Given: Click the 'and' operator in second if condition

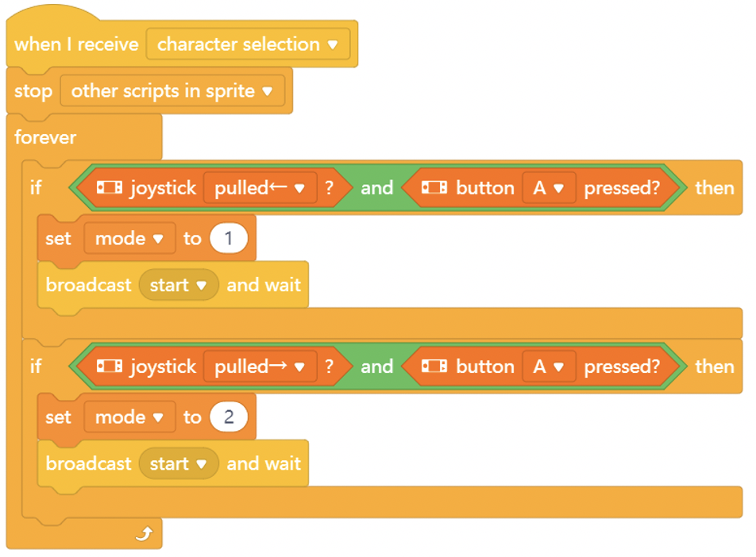Looking at the screenshot, I should coord(377,367).
